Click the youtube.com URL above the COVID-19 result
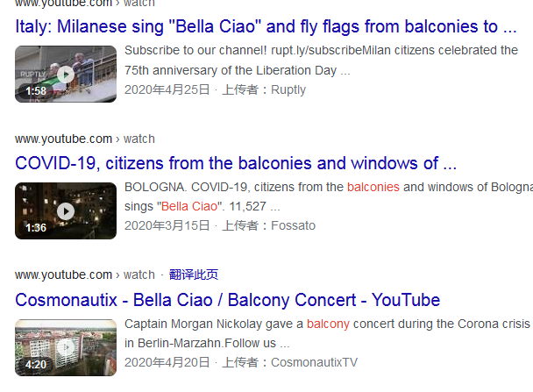Viewport: 533px width, 392px height. 63,139
